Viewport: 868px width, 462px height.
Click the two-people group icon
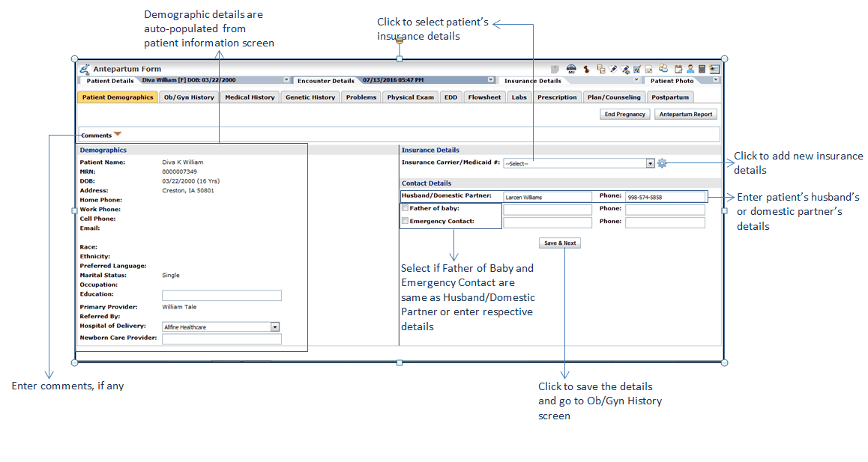tap(663, 69)
